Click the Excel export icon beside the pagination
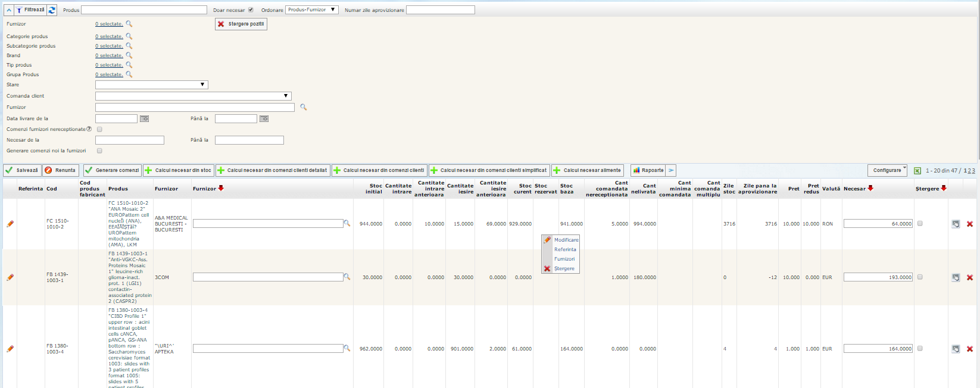This screenshot has width=980, height=388. [x=917, y=171]
